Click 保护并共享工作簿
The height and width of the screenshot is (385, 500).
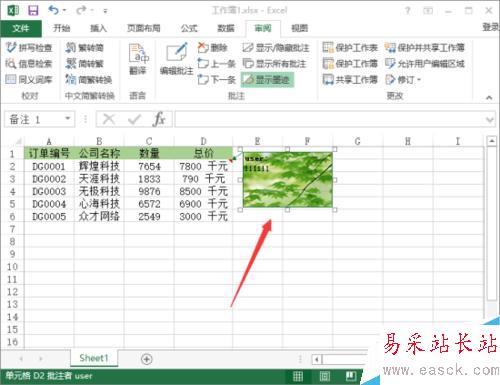(425, 48)
